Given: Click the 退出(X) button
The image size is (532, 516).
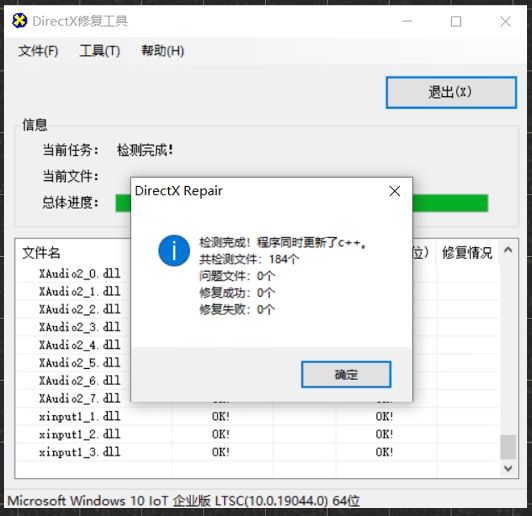Looking at the screenshot, I should [x=451, y=93].
